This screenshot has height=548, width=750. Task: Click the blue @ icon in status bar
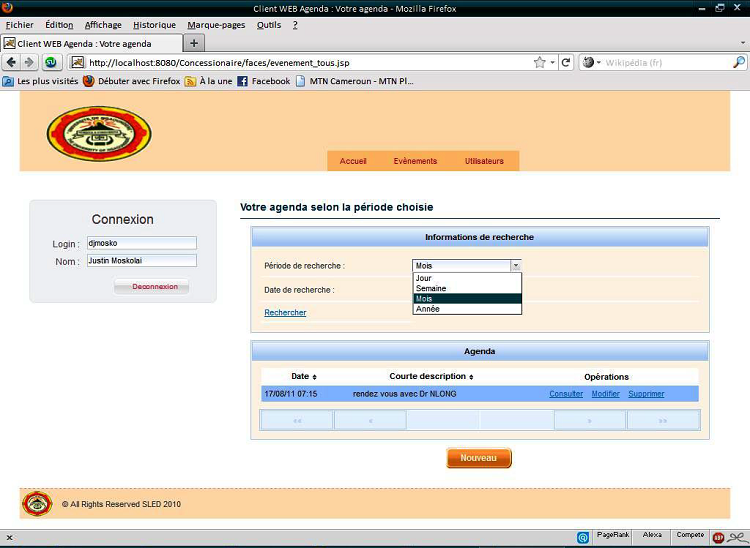(x=583, y=537)
